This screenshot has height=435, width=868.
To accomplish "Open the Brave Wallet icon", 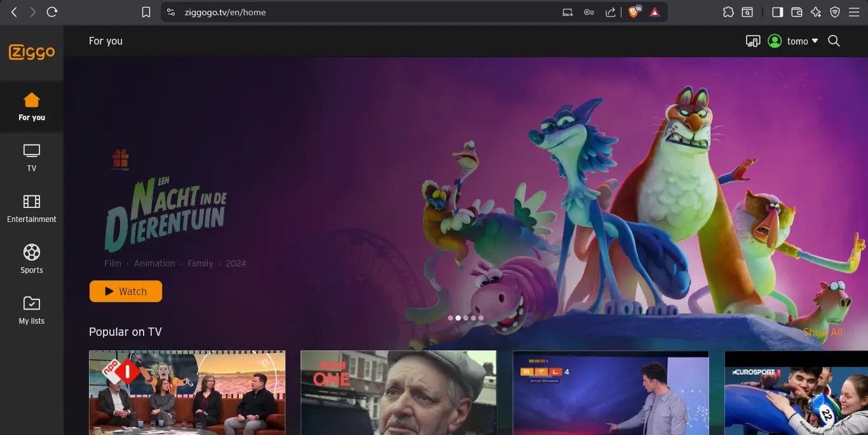I will (x=797, y=12).
